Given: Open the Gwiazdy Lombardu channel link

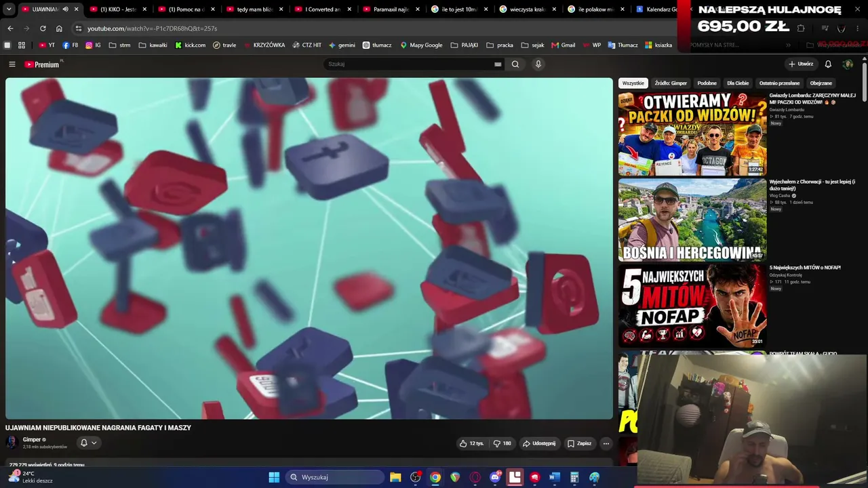Looking at the screenshot, I should pos(787,110).
